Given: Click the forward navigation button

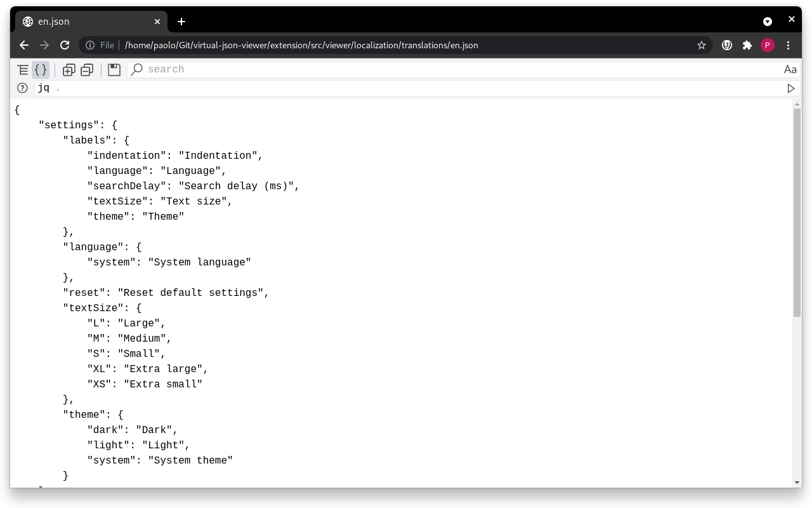Looking at the screenshot, I should pyautogui.click(x=44, y=45).
